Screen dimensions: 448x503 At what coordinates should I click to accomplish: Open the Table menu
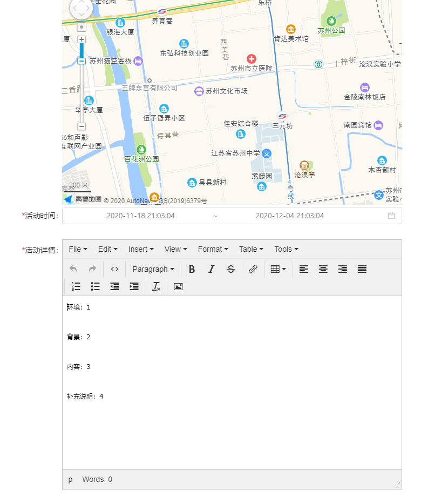tap(251, 249)
